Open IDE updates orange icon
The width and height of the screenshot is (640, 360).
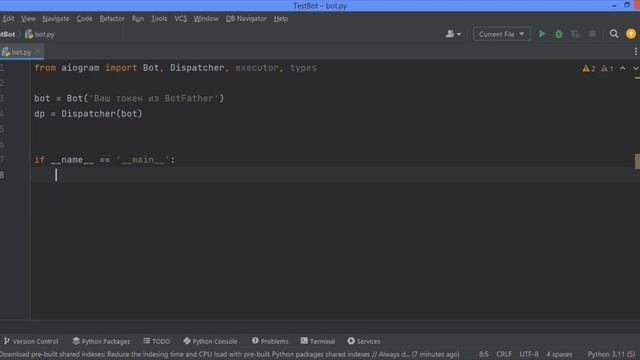coord(631,34)
